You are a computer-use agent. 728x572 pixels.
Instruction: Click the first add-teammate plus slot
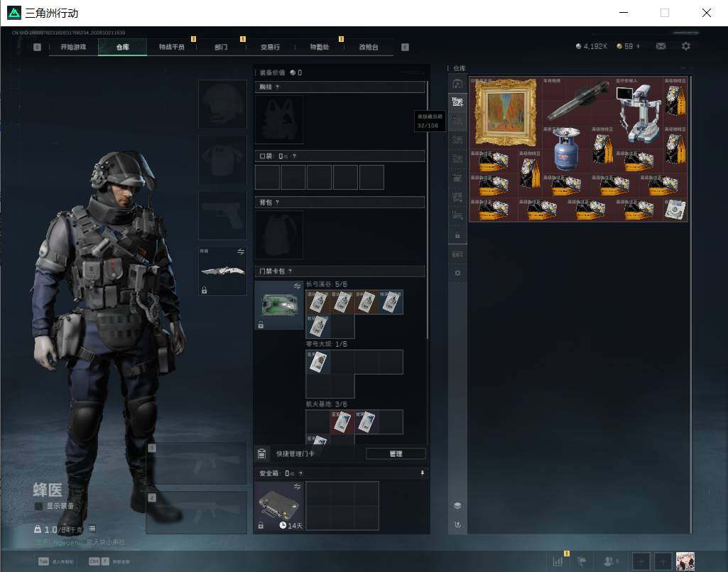(641, 561)
